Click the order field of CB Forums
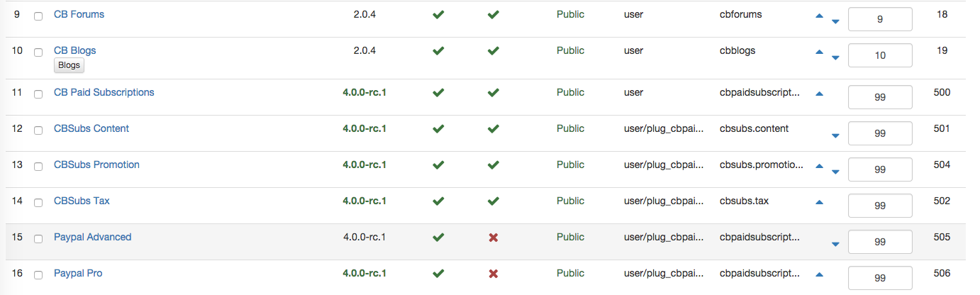 click(x=880, y=19)
